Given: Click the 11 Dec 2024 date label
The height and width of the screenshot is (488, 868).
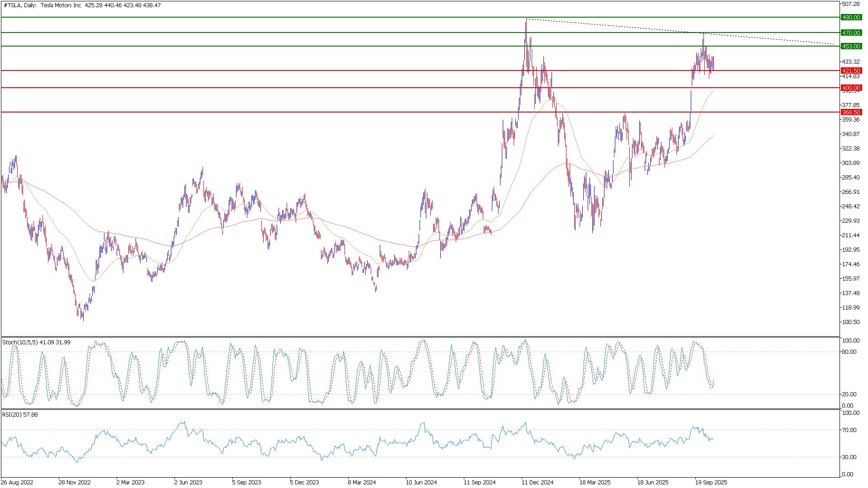Looking at the screenshot, I should click(537, 482).
